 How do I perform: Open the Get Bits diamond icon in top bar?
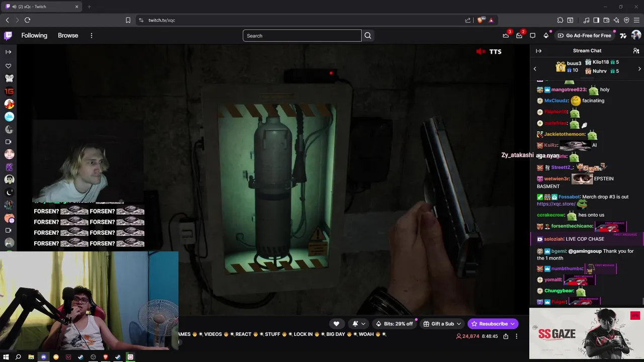[x=546, y=36]
